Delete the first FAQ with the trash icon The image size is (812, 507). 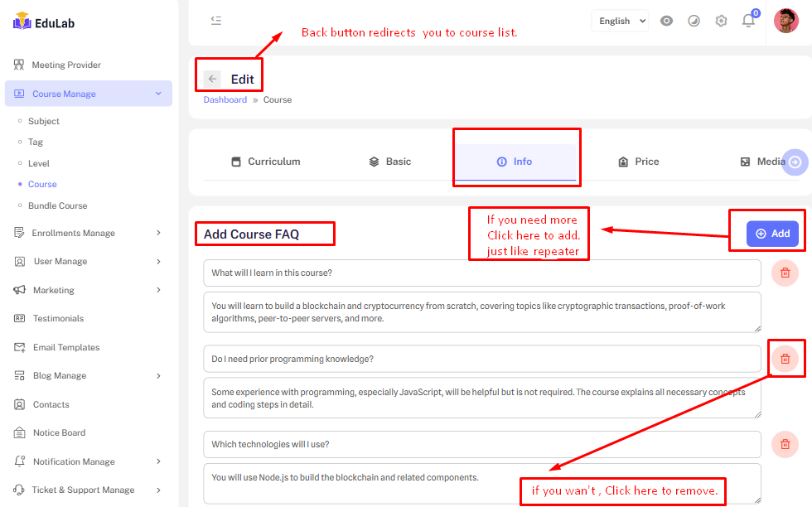click(785, 273)
